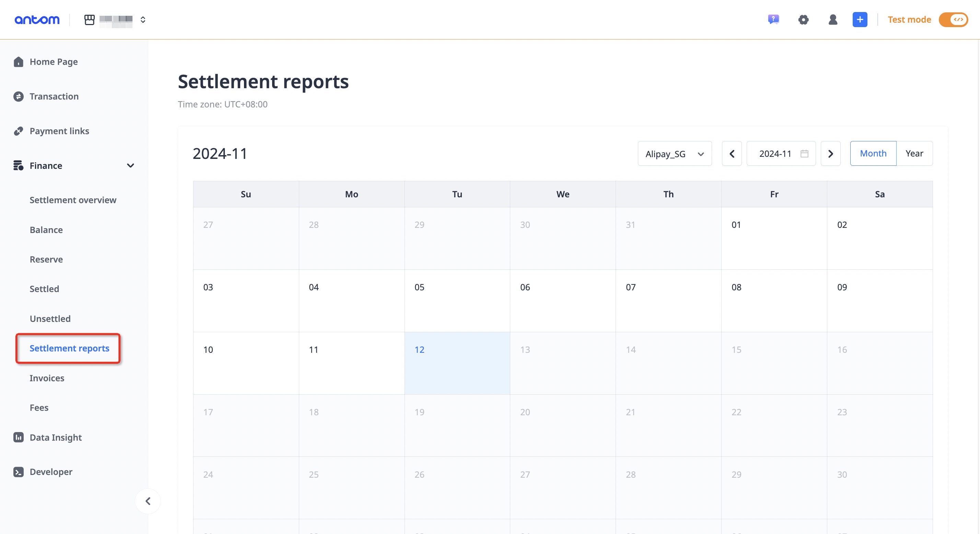Disable the Test mode switch
Image resolution: width=980 pixels, height=534 pixels.
953,20
